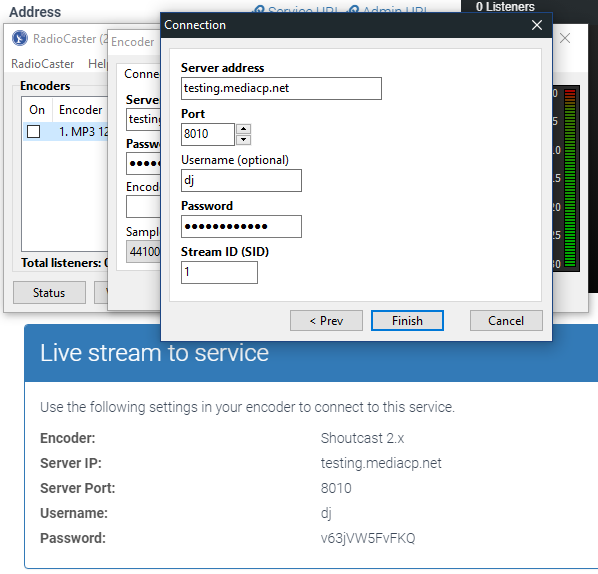Edit the Server address field
The image size is (598, 574).
[281, 88]
